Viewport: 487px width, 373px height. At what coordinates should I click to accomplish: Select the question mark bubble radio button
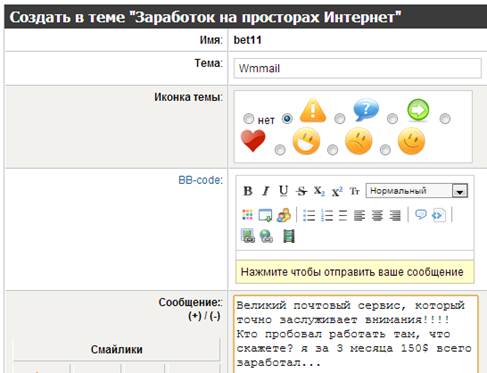click(x=339, y=119)
